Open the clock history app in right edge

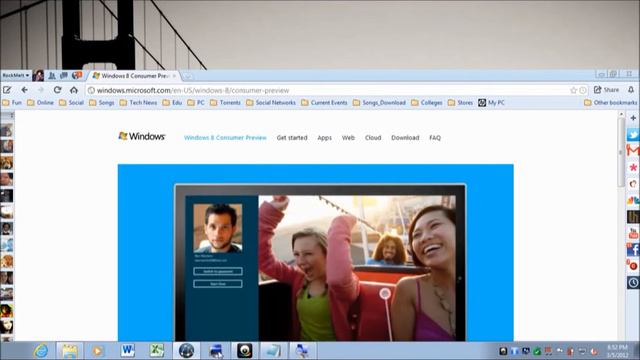pyautogui.click(x=633, y=282)
